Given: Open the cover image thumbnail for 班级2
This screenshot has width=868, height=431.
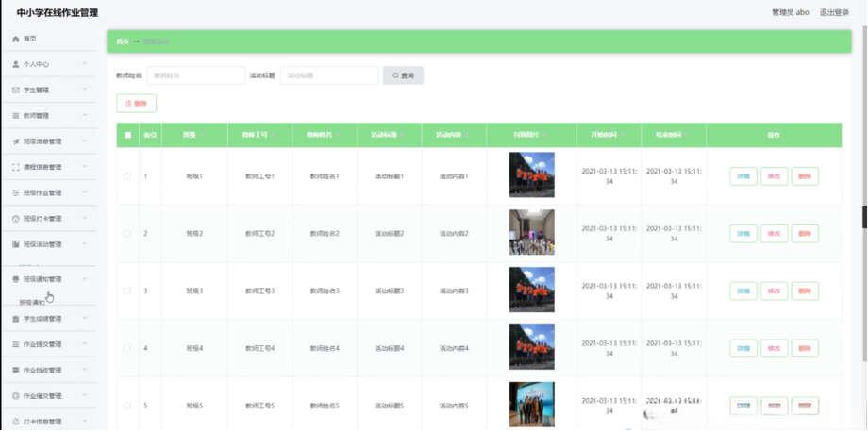Looking at the screenshot, I should click(531, 232).
